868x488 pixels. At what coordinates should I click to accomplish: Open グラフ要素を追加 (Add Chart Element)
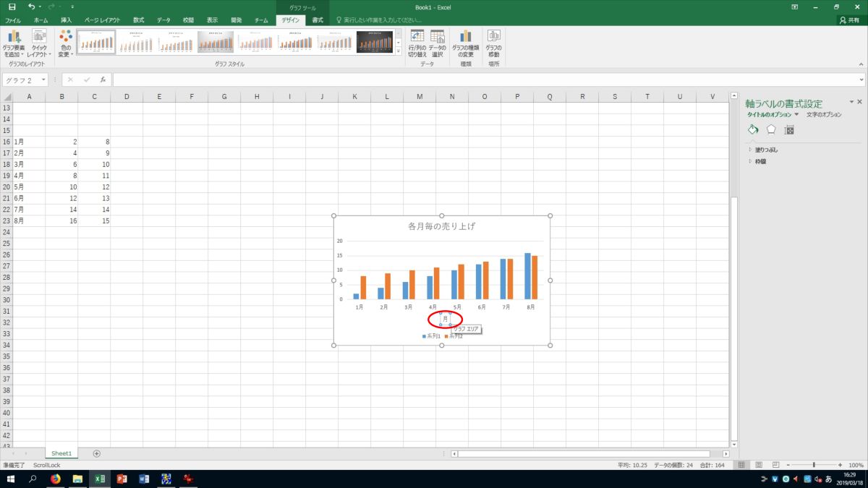coord(13,43)
